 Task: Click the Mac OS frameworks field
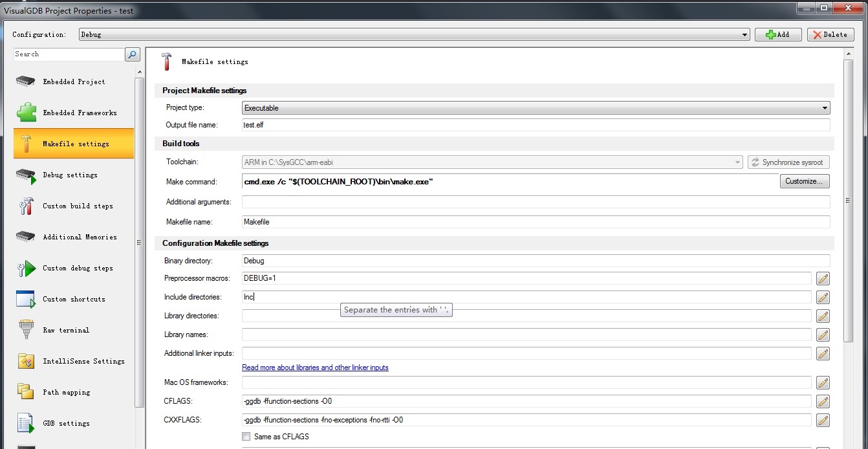tap(526, 382)
